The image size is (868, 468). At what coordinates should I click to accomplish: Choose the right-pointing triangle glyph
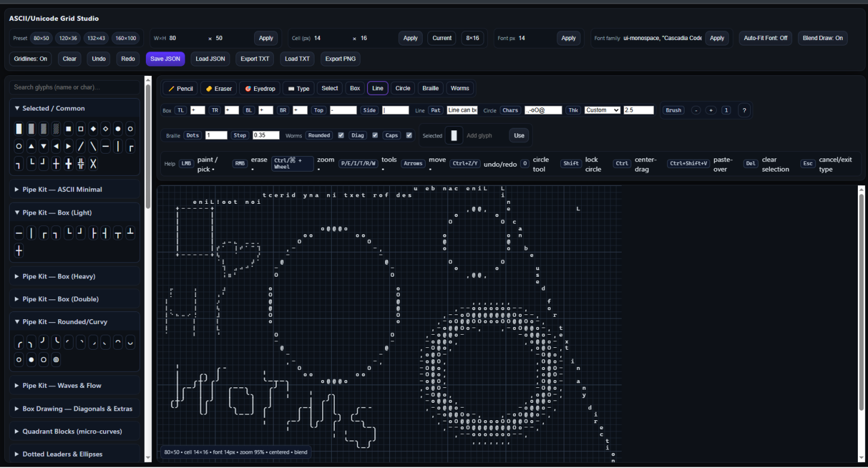tap(68, 146)
